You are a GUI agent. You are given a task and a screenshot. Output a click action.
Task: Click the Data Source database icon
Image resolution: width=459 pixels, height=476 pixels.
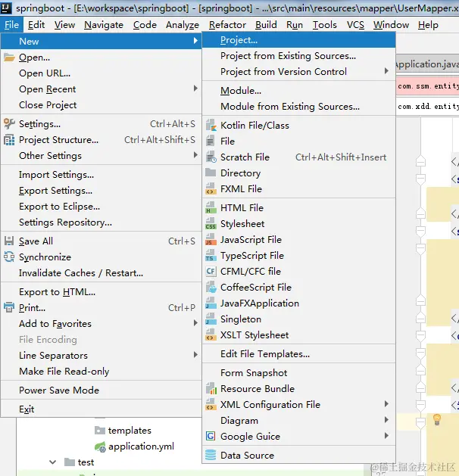pyautogui.click(x=211, y=455)
